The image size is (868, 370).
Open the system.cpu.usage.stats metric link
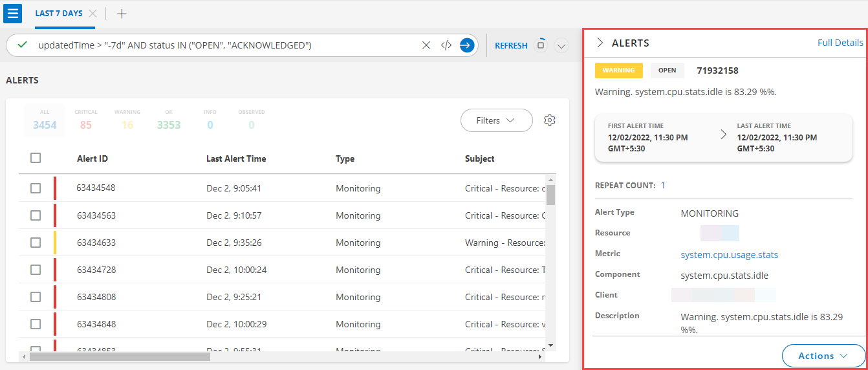pos(730,255)
